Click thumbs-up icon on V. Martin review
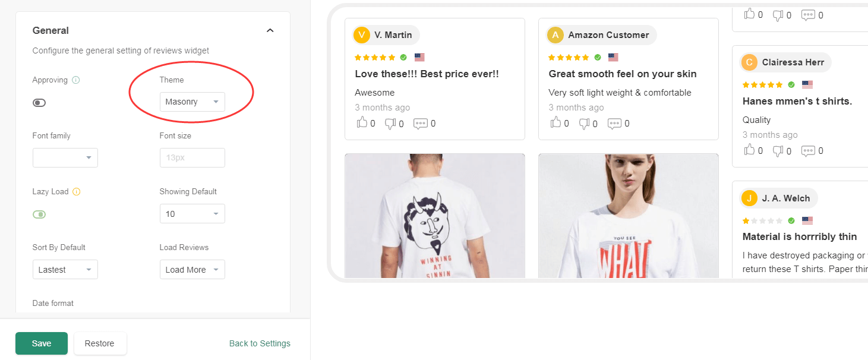 click(362, 123)
